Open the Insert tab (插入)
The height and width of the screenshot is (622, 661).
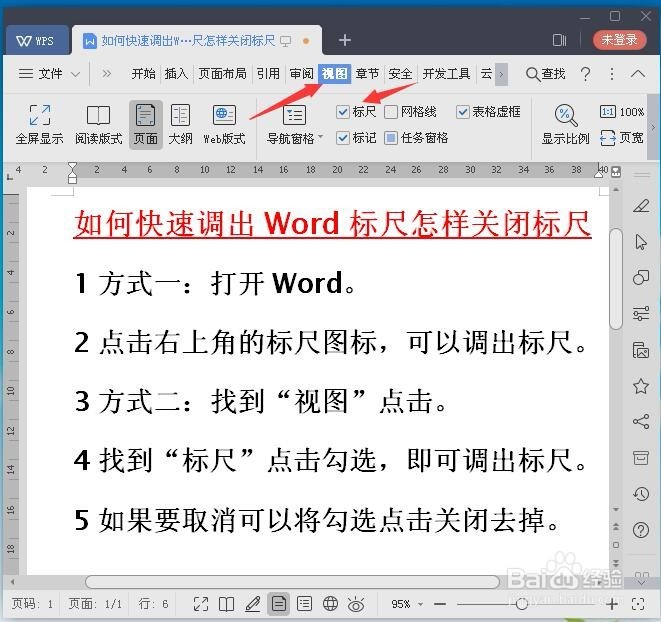click(x=176, y=74)
